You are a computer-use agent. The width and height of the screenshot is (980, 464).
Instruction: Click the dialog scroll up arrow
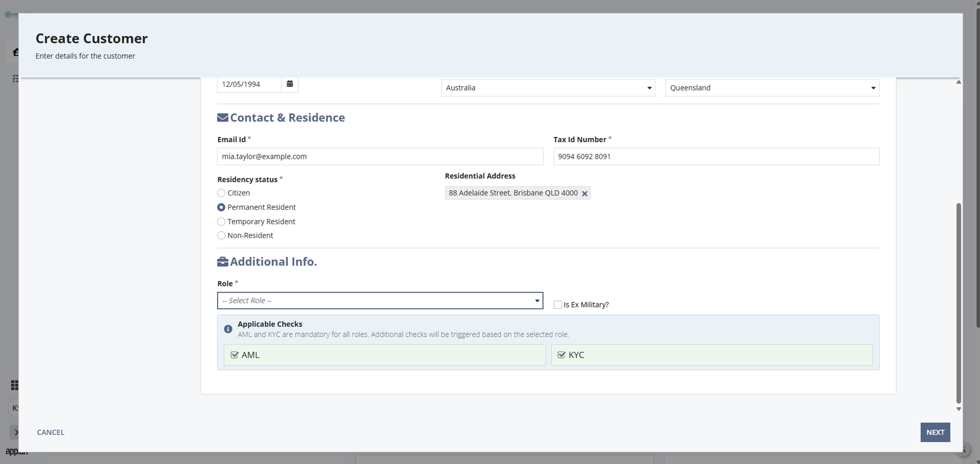[x=959, y=82]
